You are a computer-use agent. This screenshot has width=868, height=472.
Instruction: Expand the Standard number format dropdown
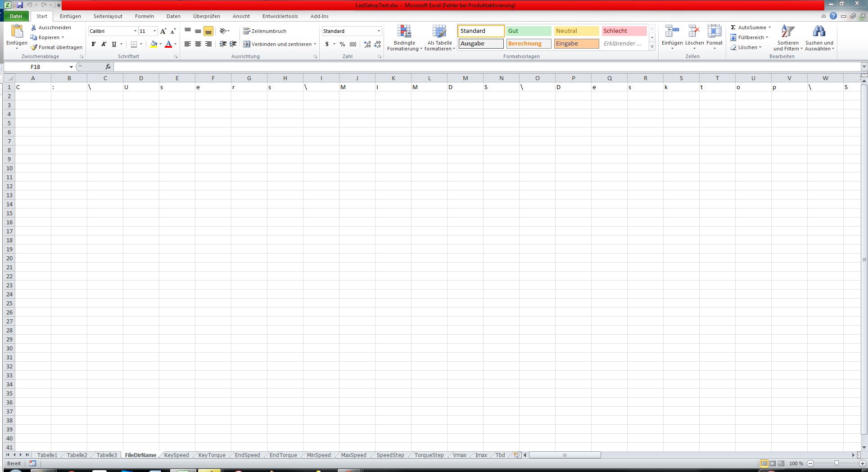point(379,31)
